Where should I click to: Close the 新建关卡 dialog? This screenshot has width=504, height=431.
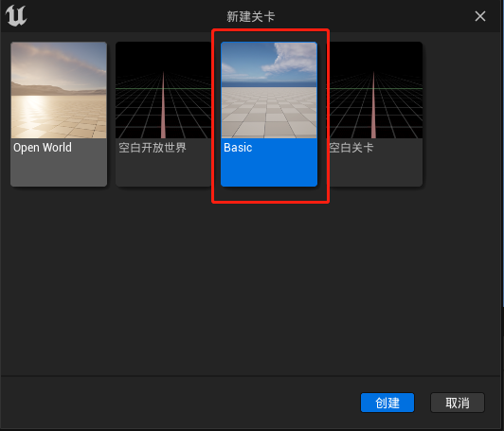(x=480, y=16)
